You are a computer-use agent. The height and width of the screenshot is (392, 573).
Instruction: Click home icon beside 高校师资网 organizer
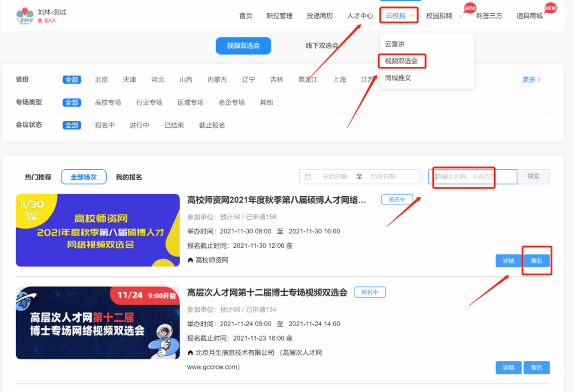coord(190,260)
